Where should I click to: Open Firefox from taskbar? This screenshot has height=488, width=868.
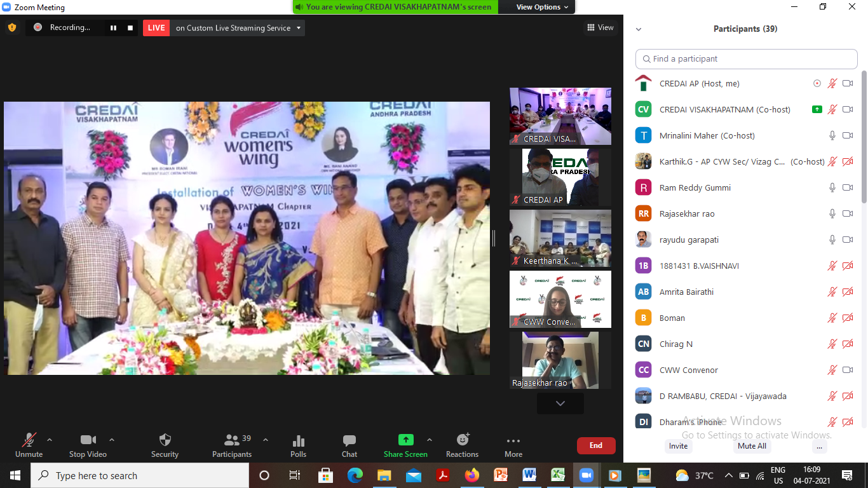pos(471,475)
